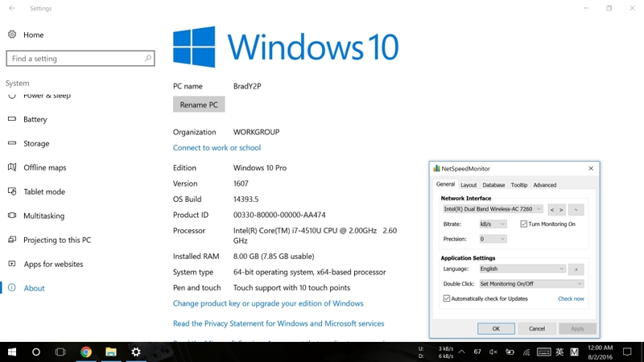Open Wi-Fi network tray icon
Image resolution: width=644 pixels, height=362 pixels.
tap(526, 352)
